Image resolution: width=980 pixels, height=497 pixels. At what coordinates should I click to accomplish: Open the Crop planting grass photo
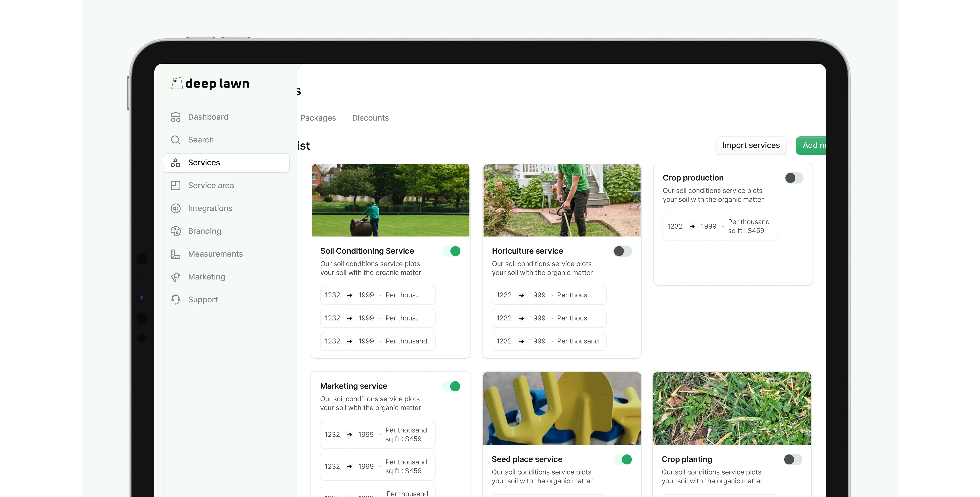(x=732, y=408)
